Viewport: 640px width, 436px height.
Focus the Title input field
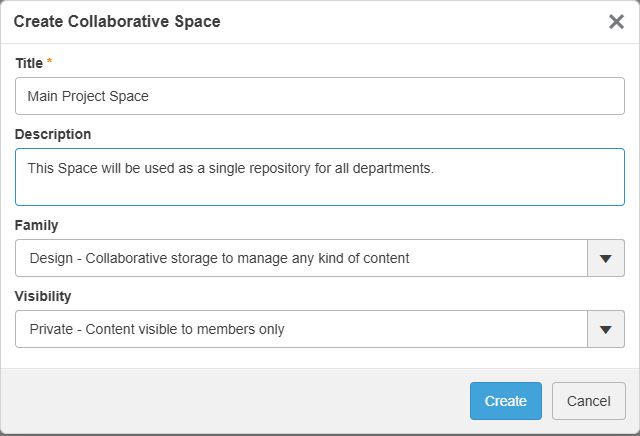point(320,97)
